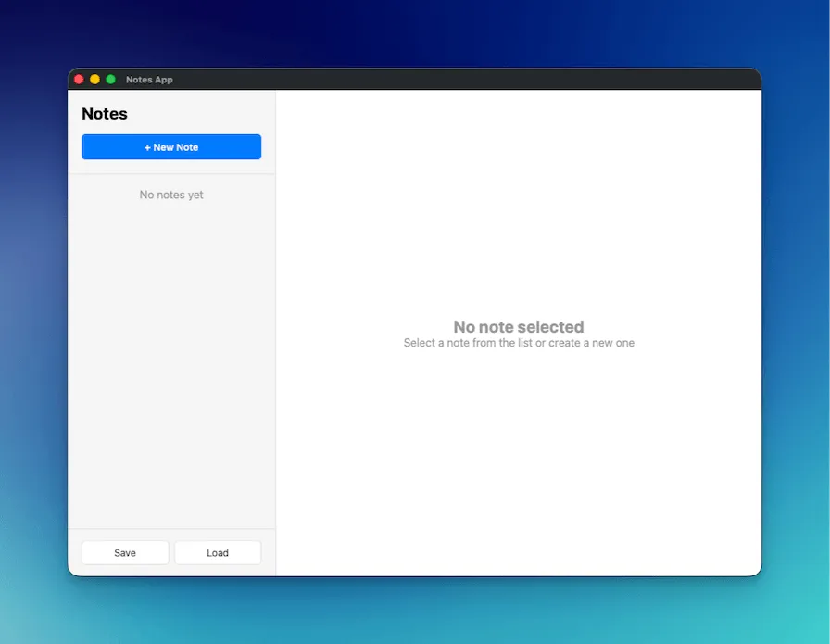Click the "No note selected" heading
This screenshot has height=644, width=830.
[518, 327]
